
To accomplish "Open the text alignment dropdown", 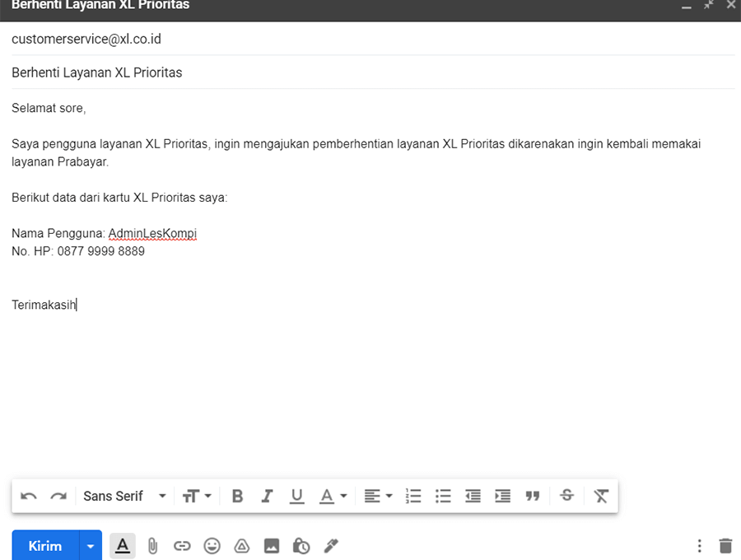I will coord(378,497).
